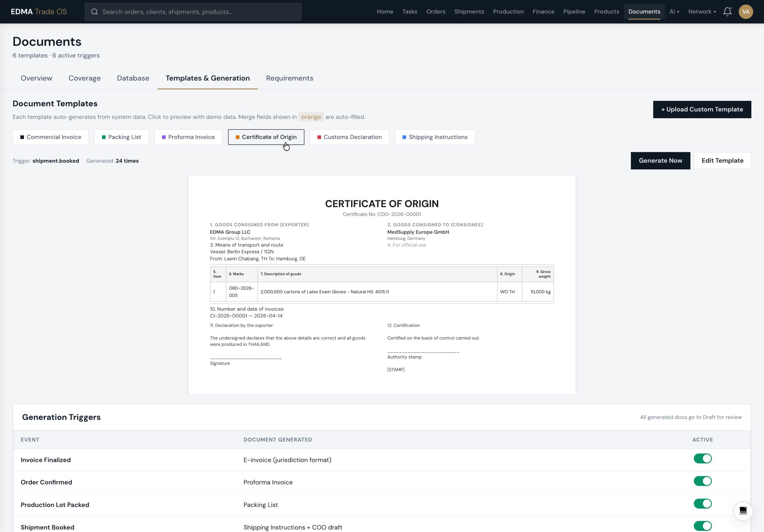Open Documents in the top nav

point(644,12)
